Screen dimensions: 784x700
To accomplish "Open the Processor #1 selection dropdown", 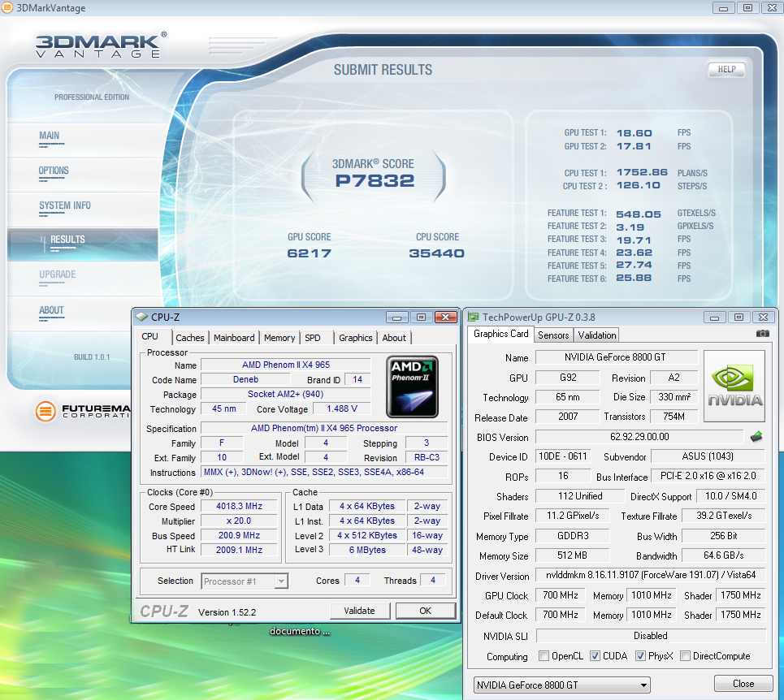I will (x=245, y=581).
